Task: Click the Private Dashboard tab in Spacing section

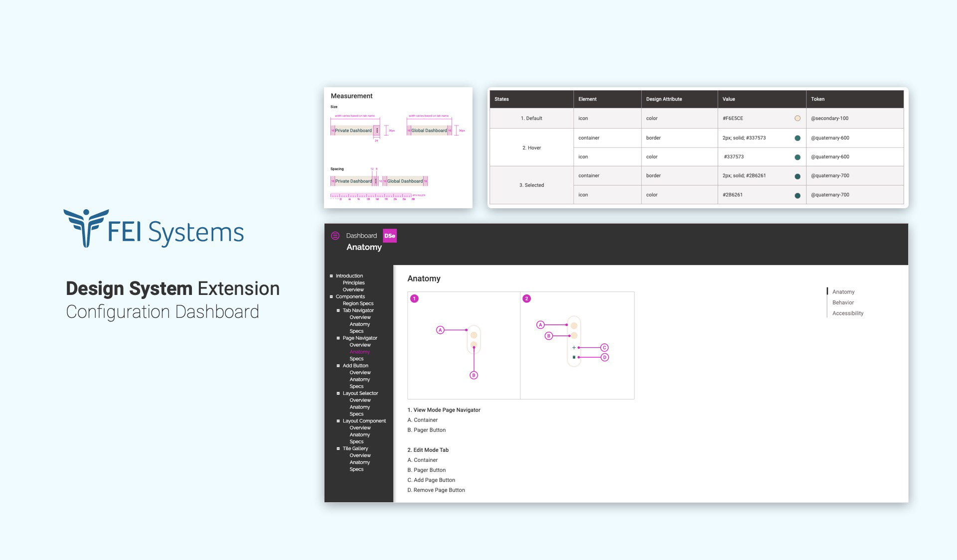Action: (x=353, y=181)
